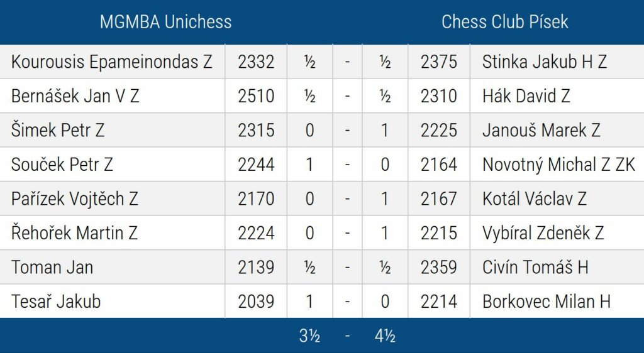Screen dimensions: 644x353
Task: Click Tesař Jakub's name
Action: pyautogui.click(x=56, y=301)
